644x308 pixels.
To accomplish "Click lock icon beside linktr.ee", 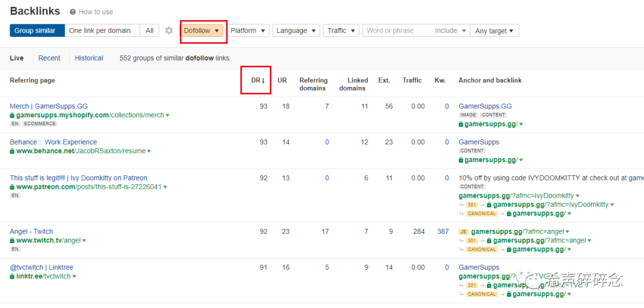I will [13, 276].
